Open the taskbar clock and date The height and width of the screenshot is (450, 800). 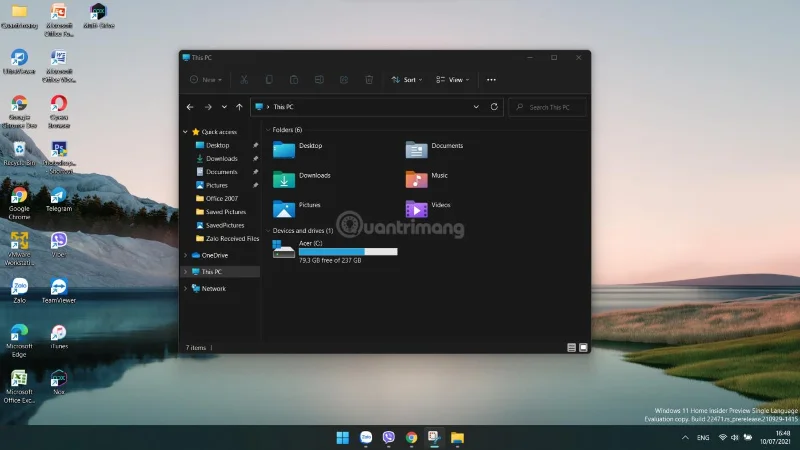[x=775, y=437]
